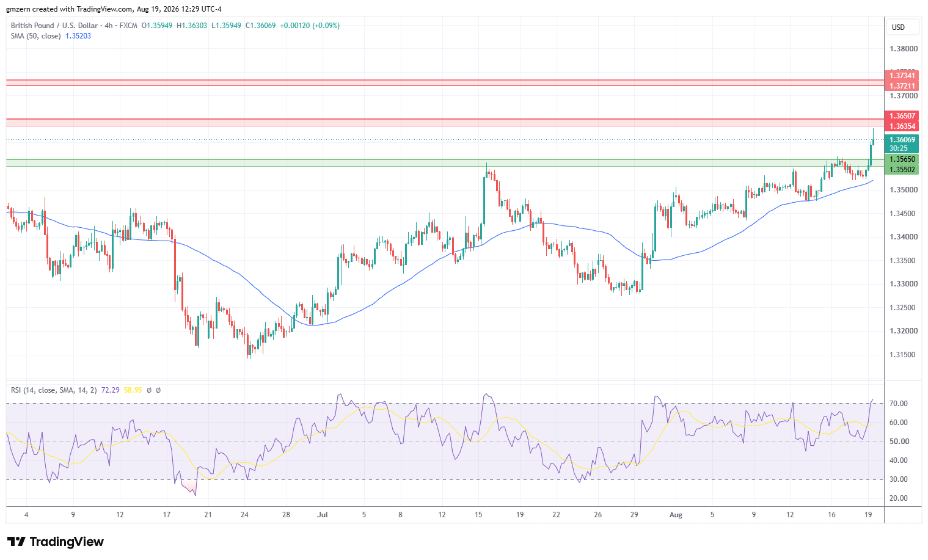The width and height of the screenshot is (928, 560).
Task: Click the 1.35502 green price label
Action: (x=902, y=170)
